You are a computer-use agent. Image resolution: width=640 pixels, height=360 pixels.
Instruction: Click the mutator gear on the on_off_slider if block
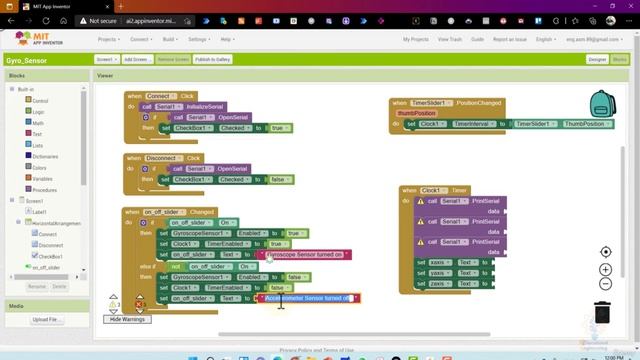coord(143,223)
